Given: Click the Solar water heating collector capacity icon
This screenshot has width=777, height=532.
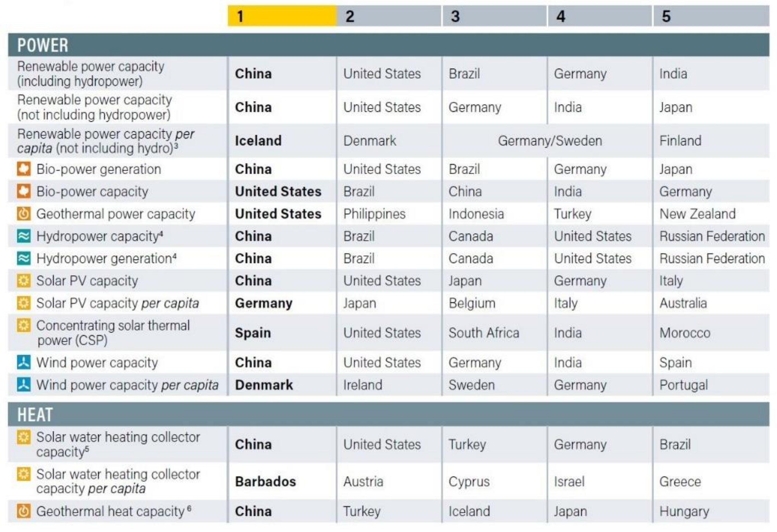Looking at the screenshot, I should (x=24, y=437).
